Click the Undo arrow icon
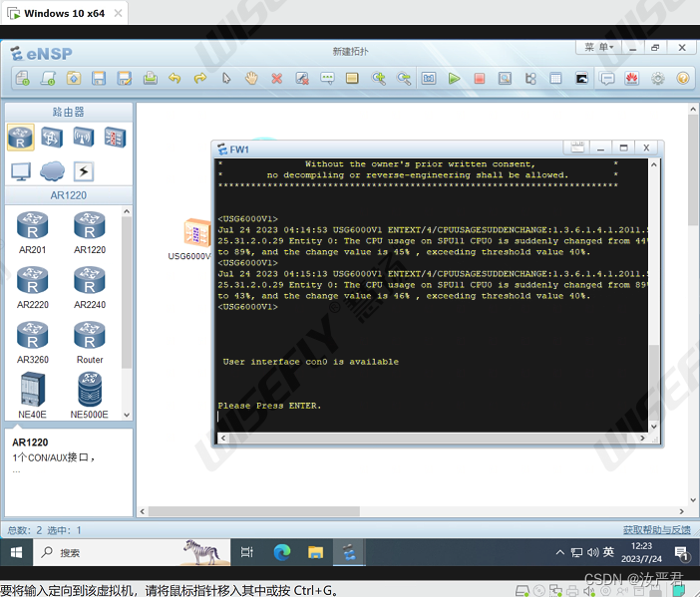This screenshot has width=700, height=597. pos(175,79)
